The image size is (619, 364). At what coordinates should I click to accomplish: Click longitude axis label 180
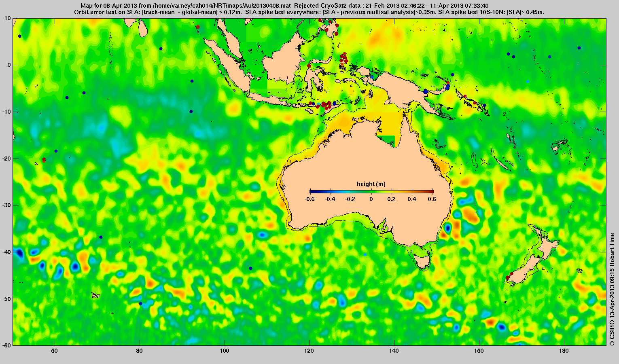click(x=564, y=351)
